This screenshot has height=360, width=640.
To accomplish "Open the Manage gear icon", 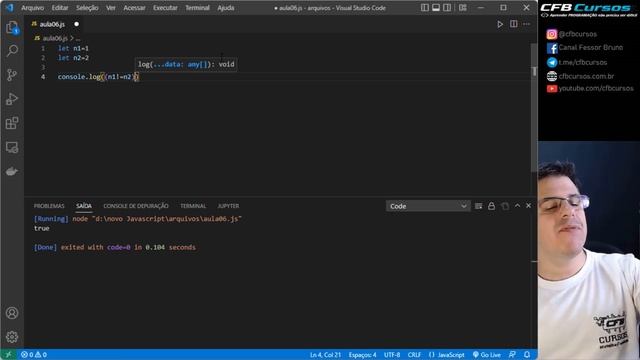I will pos(12,337).
